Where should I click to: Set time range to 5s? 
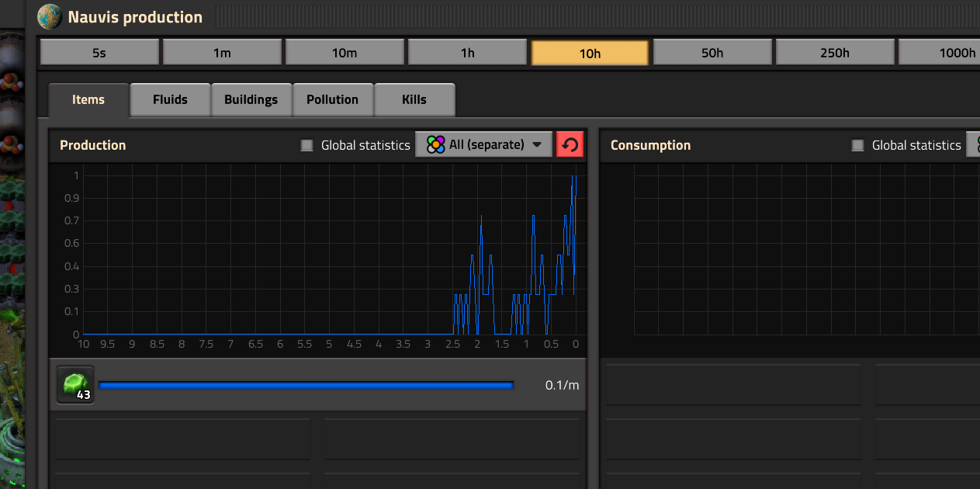point(99,53)
